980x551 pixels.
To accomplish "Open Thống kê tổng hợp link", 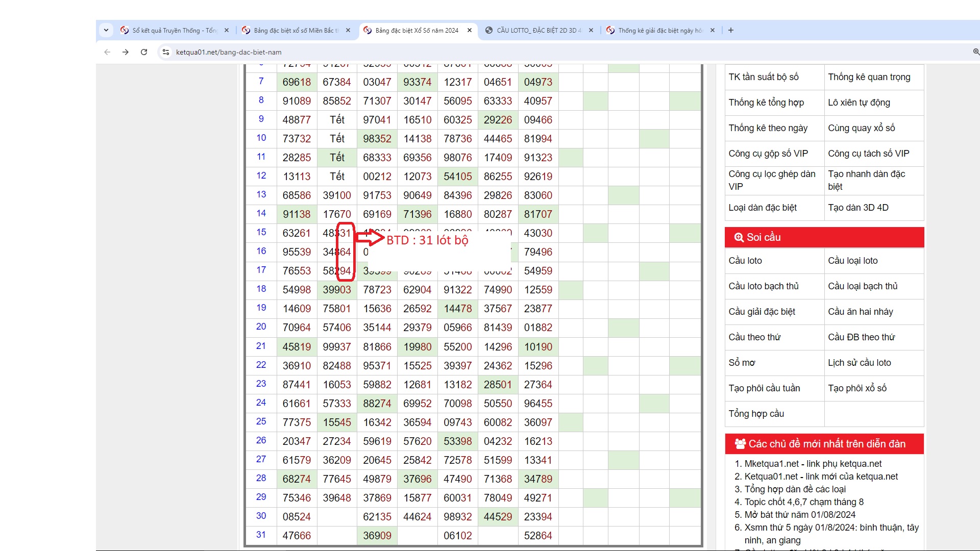I will (x=766, y=103).
